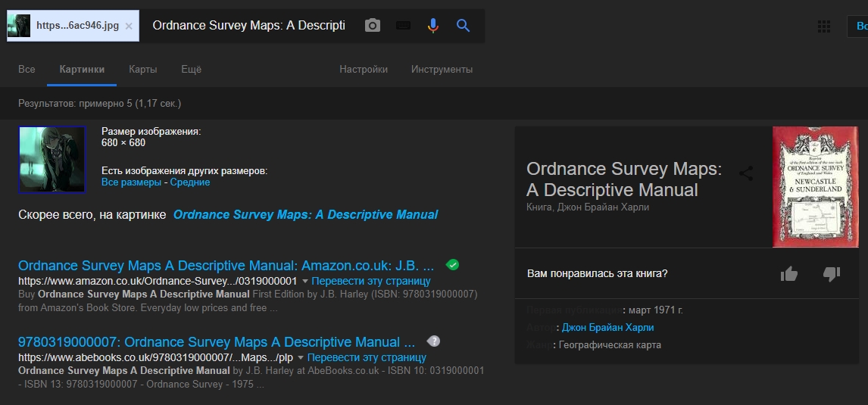Click the 680 × 680 image size text
868x405 pixels.
[123, 143]
